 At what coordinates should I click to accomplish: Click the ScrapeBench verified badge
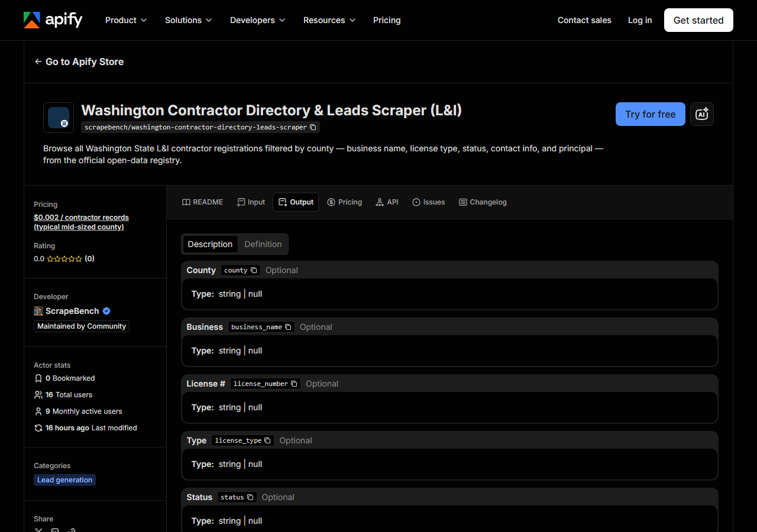point(106,311)
